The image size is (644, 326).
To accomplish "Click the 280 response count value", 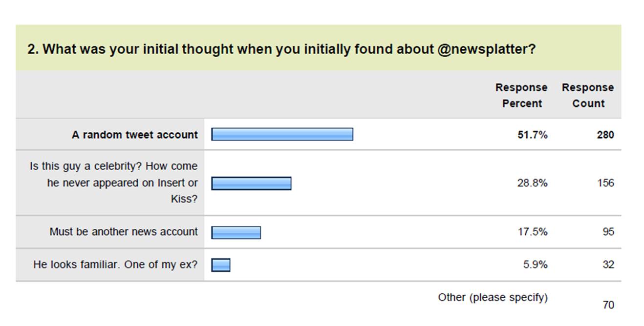I will [x=605, y=135].
